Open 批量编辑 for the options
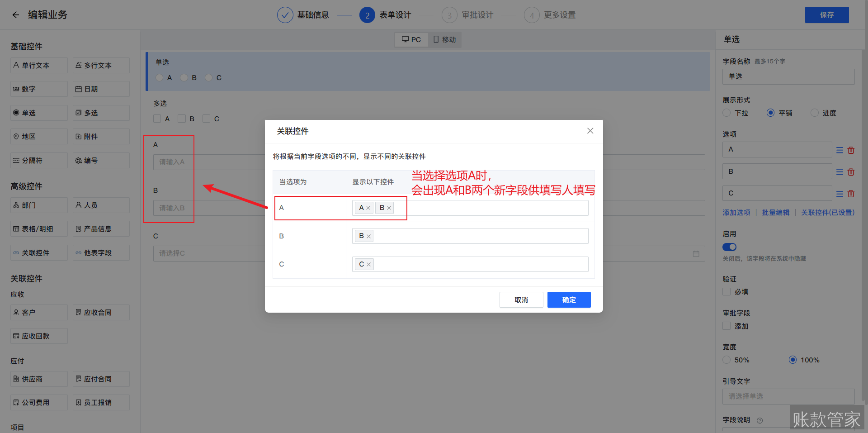868x433 pixels. coord(775,212)
